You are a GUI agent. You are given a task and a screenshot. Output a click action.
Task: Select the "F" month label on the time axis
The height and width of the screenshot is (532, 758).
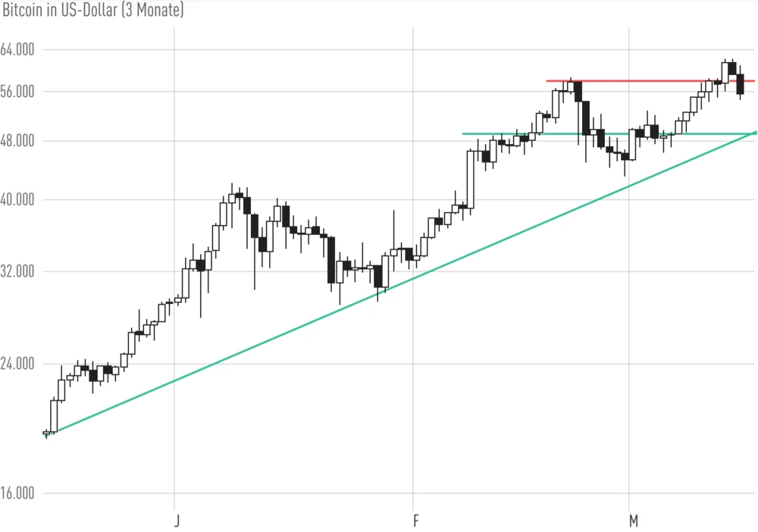coord(415,521)
